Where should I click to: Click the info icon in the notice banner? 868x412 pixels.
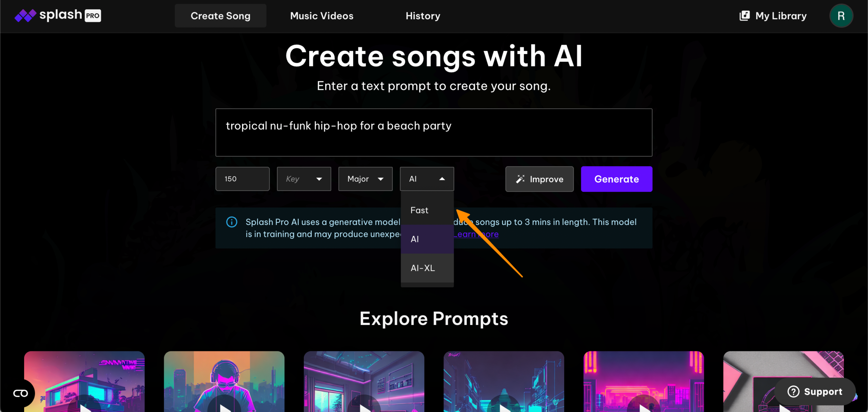pos(232,222)
